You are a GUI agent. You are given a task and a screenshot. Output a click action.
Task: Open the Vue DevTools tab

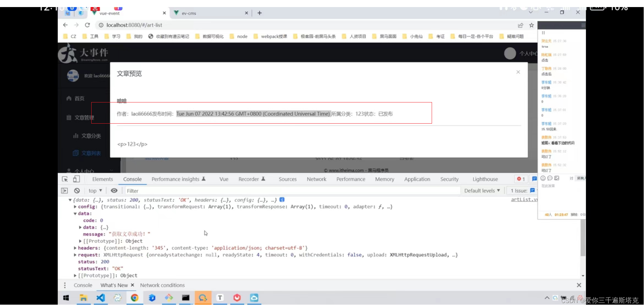point(224,179)
